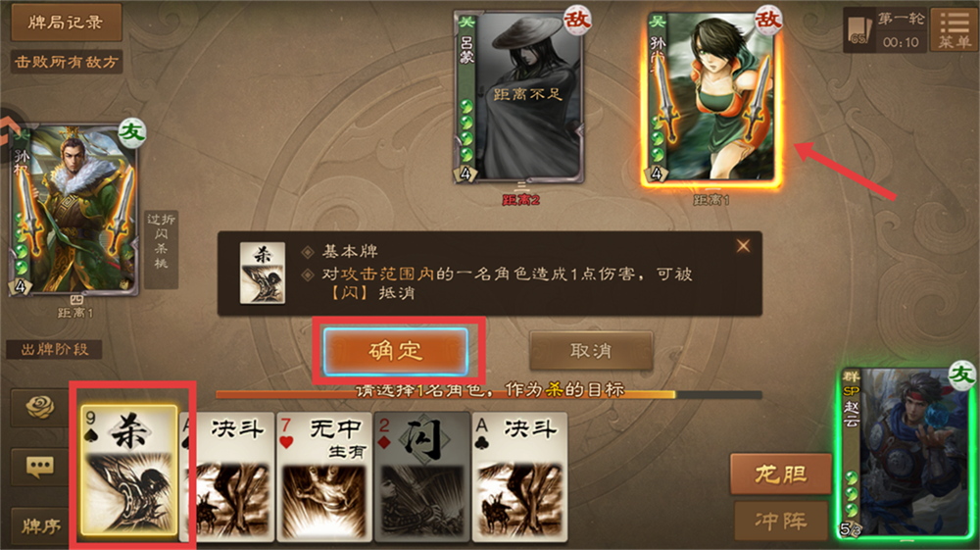Activate the 冲阵 skill
Image resolution: width=980 pixels, height=550 pixels.
781,520
